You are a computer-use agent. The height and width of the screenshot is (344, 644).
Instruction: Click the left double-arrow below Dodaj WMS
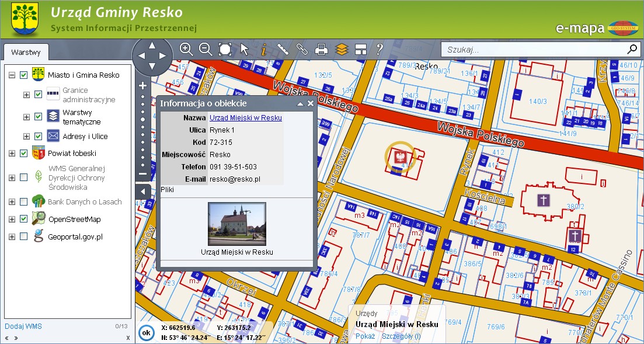point(6,338)
